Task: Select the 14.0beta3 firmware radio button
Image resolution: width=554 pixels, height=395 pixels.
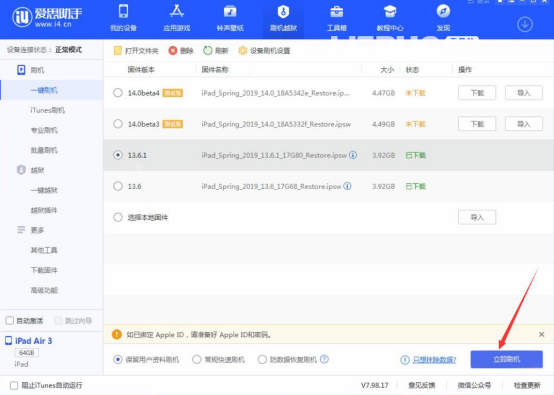Action: coord(118,124)
